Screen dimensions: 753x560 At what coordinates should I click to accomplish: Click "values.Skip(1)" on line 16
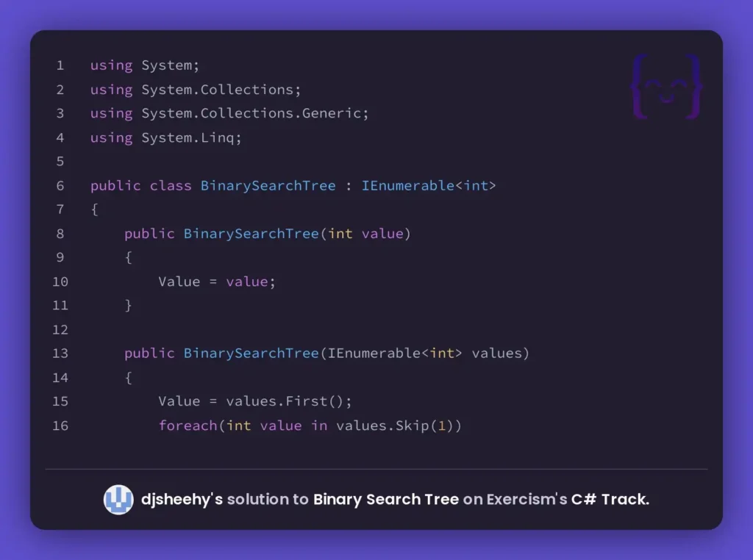click(x=394, y=426)
